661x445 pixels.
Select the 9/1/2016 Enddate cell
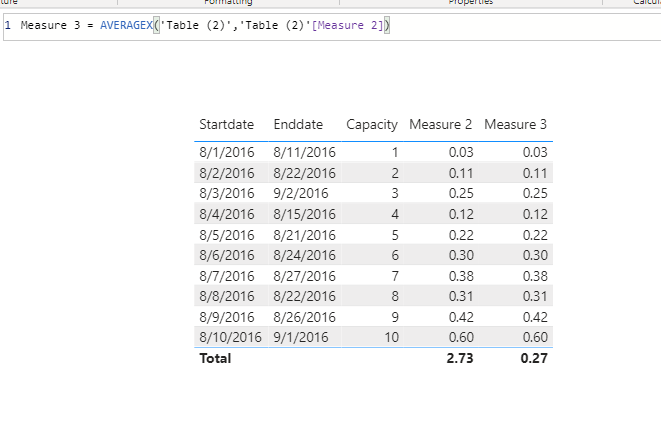click(301, 338)
